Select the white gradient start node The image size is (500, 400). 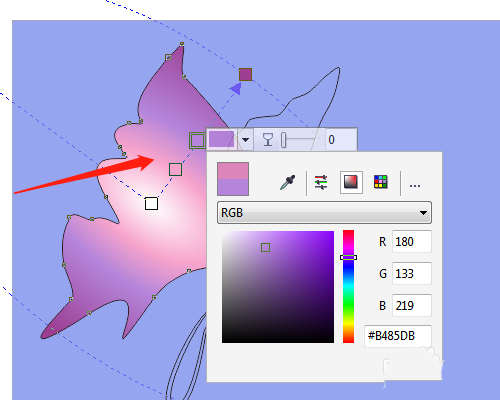(x=151, y=203)
